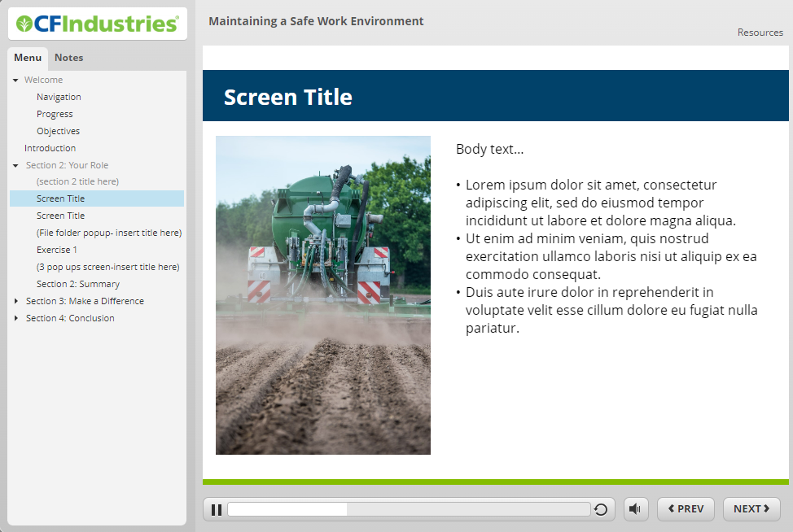Open Navigation in the menu

pyautogui.click(x=59, y=98)
